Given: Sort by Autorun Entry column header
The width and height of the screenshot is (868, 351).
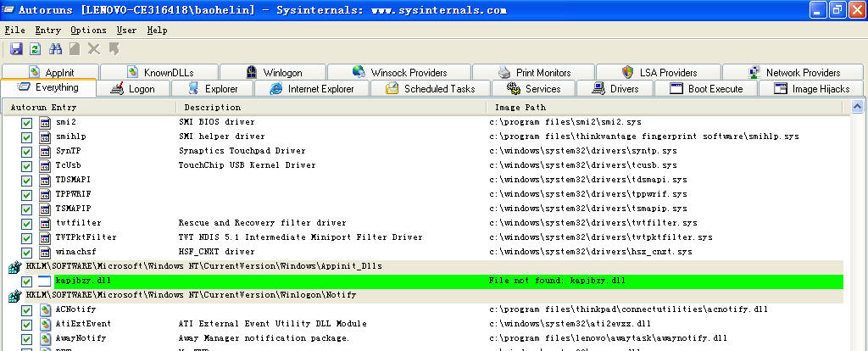Looking at the screenshot, I should (x=90, y=108).
